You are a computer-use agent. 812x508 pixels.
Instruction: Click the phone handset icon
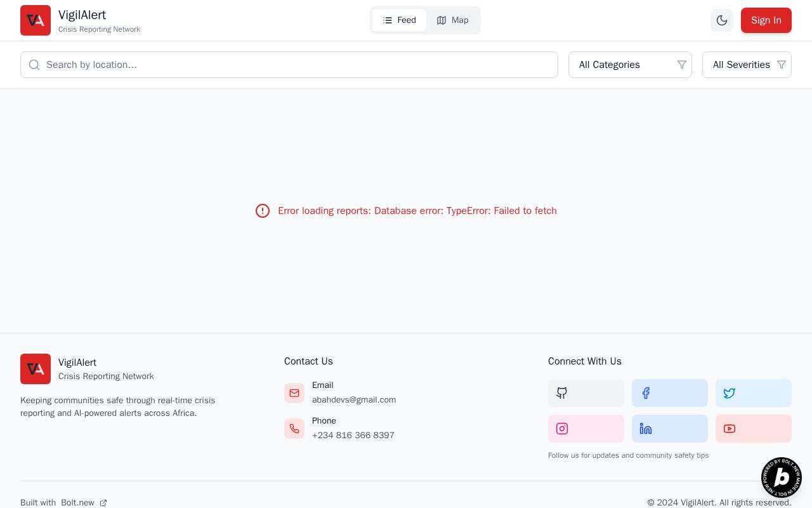[294, 429]
